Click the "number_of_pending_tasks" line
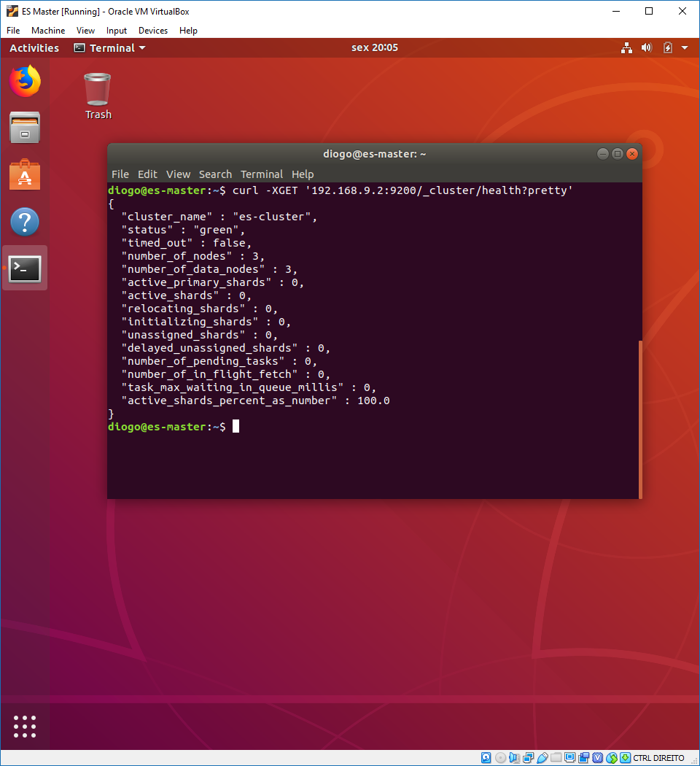Screen dimensions: 700x766 [219, 361]
